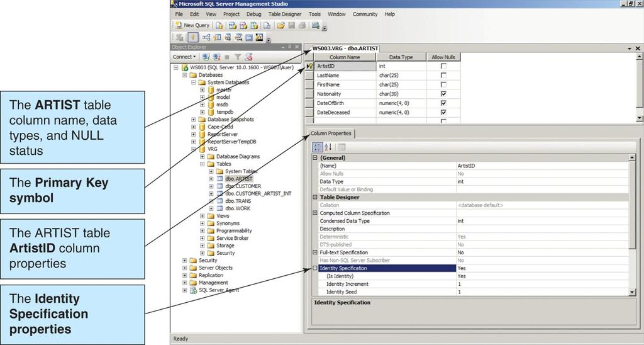
Task: Switch Column Properties to Alphabetical view
Action: pyautogui.click(x=328, y=147)
